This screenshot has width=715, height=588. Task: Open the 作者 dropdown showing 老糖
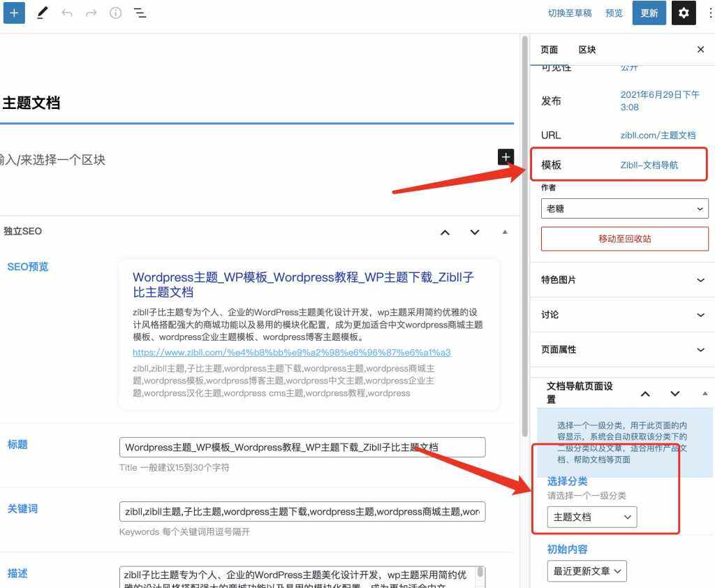coord(624,208)
